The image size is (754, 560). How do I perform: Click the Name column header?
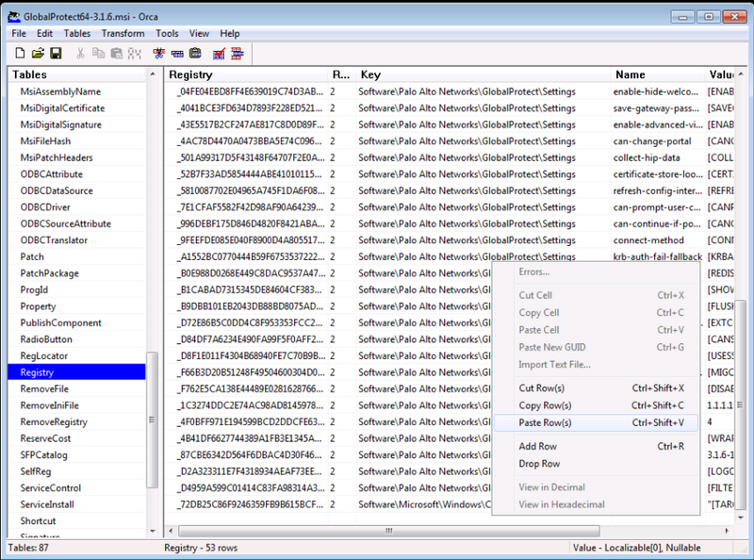[x=630, y=74]
